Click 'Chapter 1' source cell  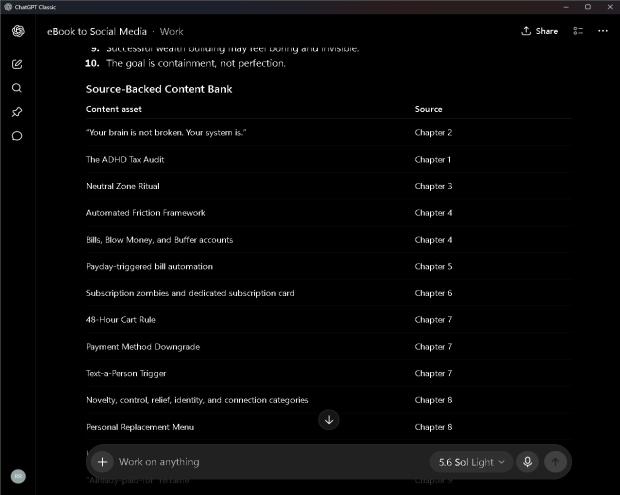(433, 160)
